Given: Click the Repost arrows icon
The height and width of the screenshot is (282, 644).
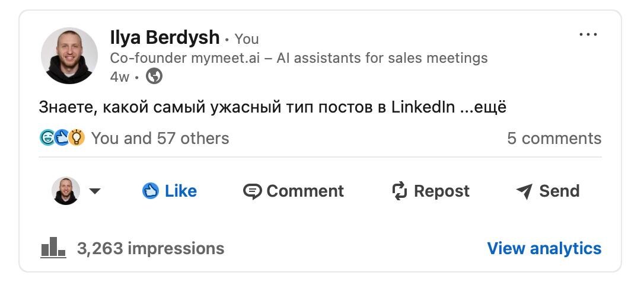Looking at the screenshot, I should tap(400, 191).
